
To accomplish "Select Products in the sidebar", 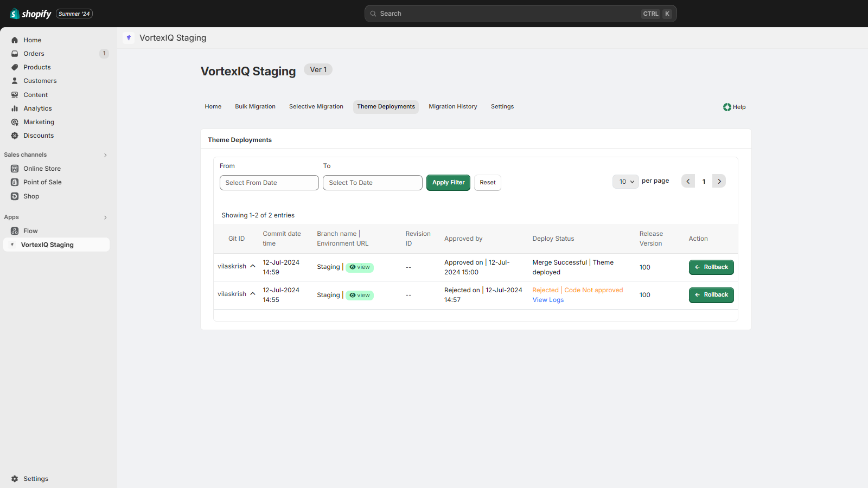I will click(37, 67).
